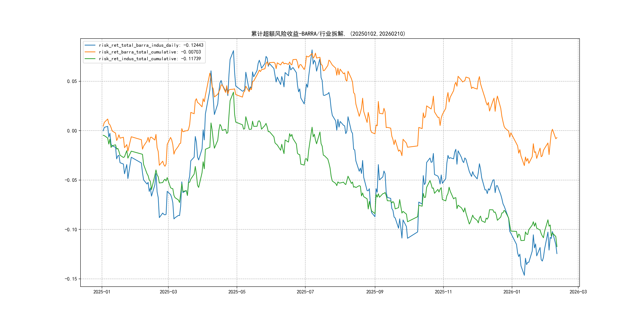Click the 2026-03 x-axis tick label
The image size is (644, 322).
[x=578, y=292]
